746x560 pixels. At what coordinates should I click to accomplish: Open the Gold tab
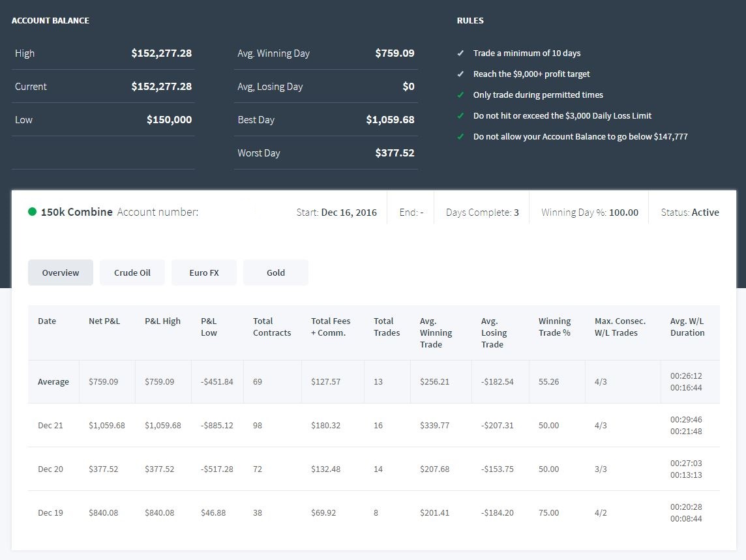tap(276, 273)
